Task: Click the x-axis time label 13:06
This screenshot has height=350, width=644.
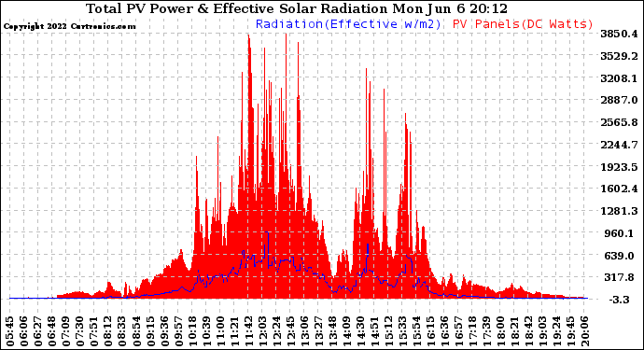Action: (x=304, y=331)
